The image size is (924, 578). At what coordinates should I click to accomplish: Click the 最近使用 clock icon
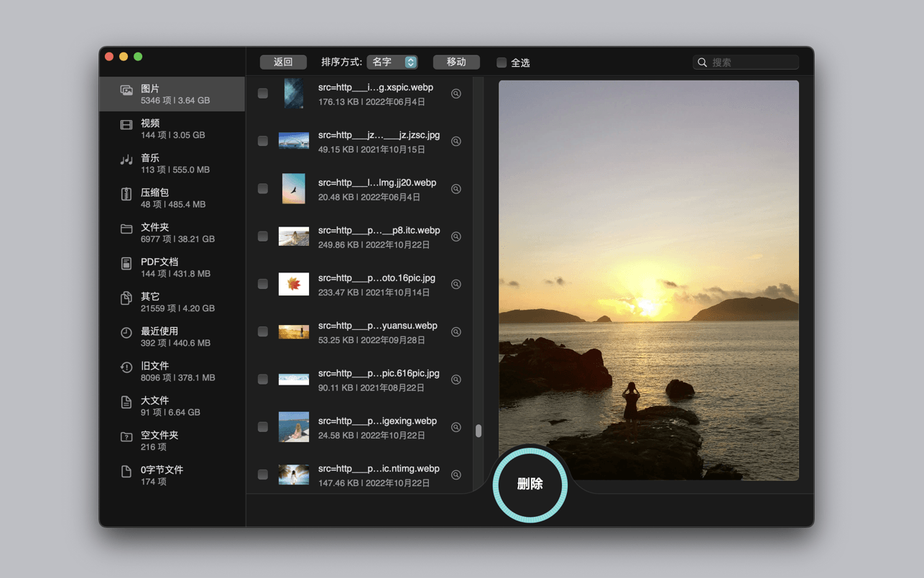click(x=126, y=332)
